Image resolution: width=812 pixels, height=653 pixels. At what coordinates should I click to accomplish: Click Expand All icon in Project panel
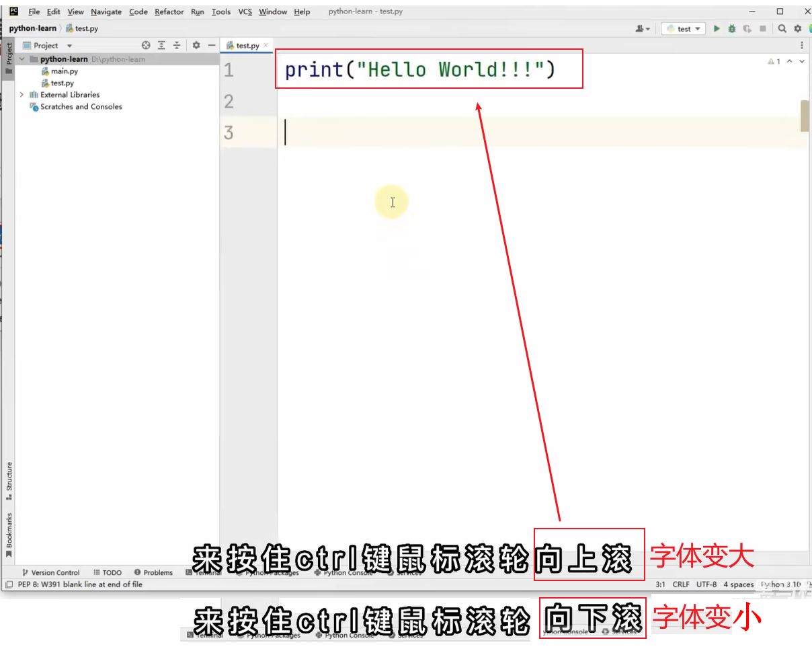pyautogui.click(x=161, y=45)
